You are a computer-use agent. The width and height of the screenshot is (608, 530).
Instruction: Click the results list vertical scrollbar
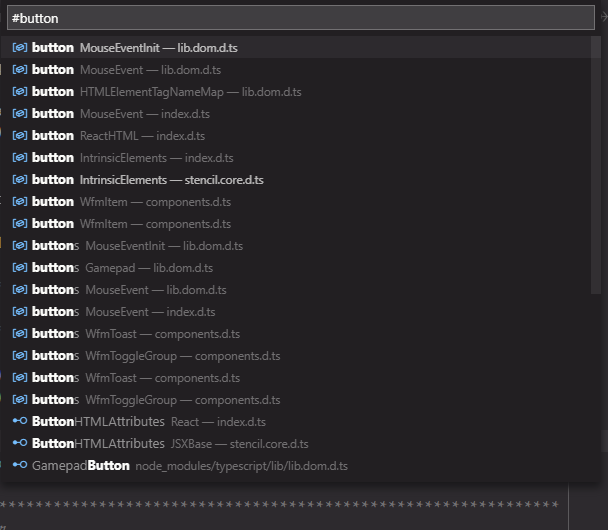tap(596, 165)
